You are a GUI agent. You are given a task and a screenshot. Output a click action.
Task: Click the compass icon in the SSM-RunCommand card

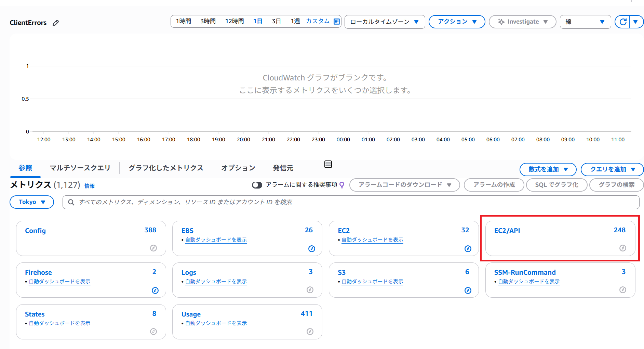point(623,290)
